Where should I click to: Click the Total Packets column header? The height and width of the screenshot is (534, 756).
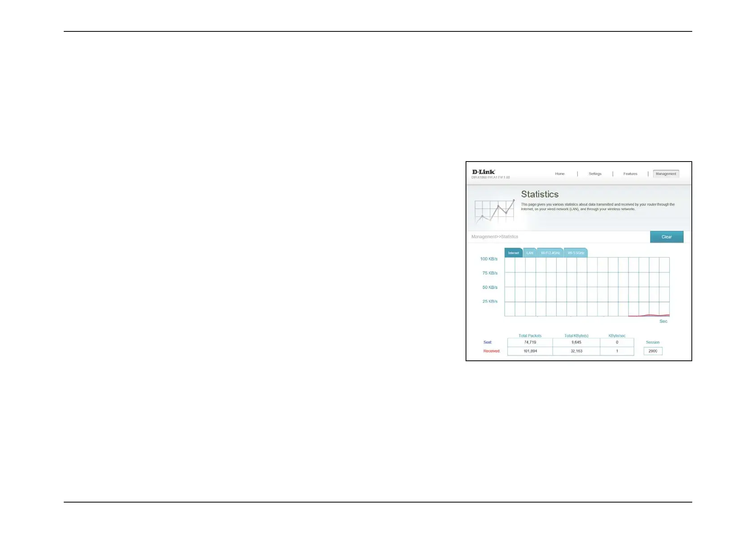[530, 336]
